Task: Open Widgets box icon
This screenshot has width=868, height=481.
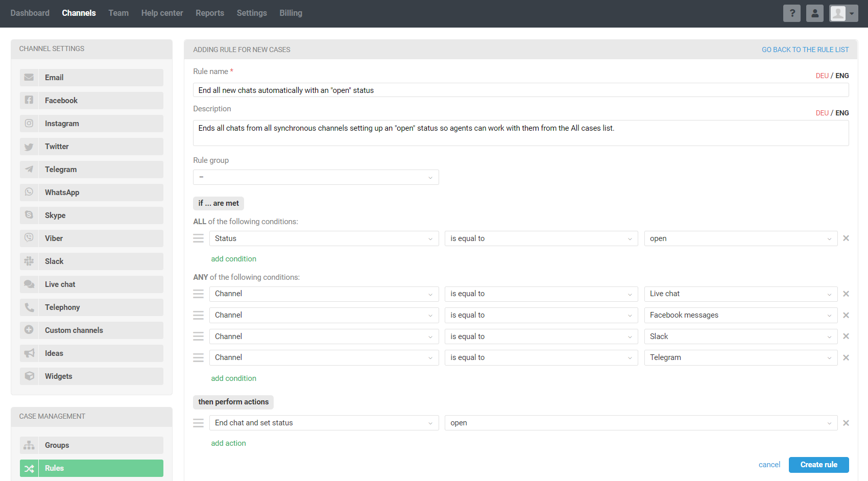Action: pos(29,376)
